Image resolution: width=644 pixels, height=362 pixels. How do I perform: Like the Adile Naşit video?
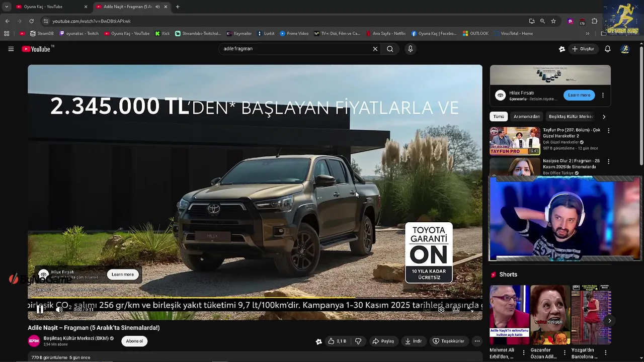337,341
